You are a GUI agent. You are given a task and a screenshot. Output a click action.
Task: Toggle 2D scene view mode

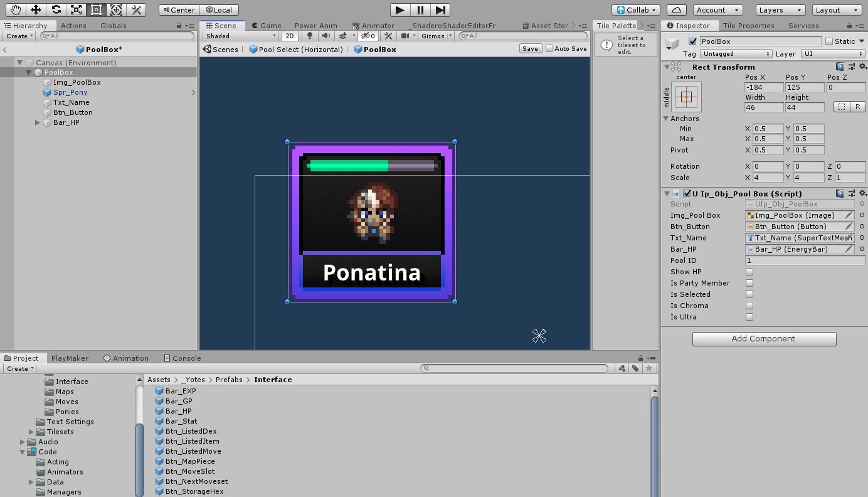289,36
